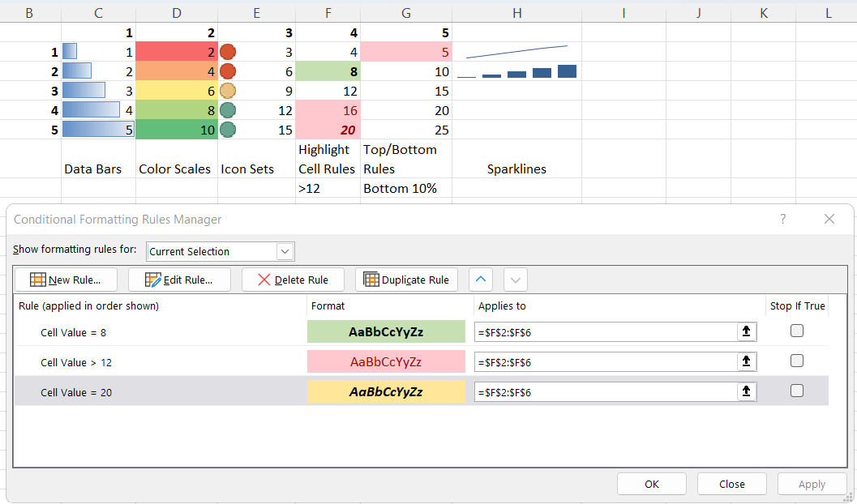857x504 pixels.
Task: Click the green circle icon beside 12
Action: click(227, 111)
